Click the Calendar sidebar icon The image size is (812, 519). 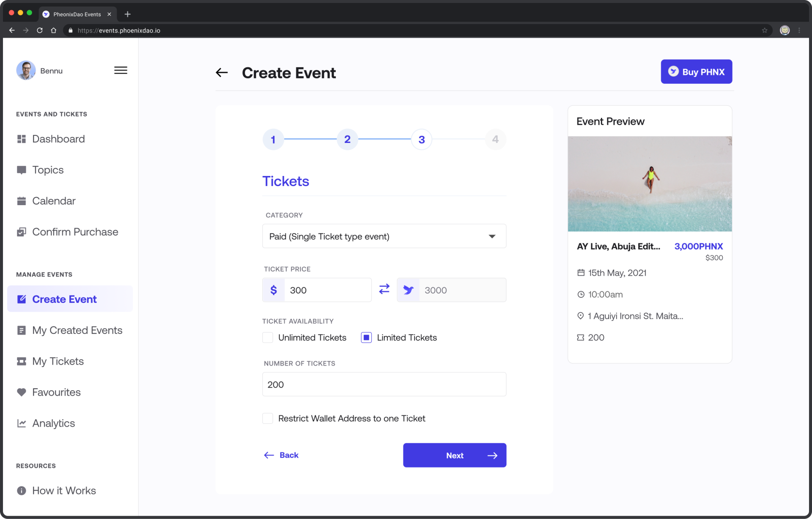click(x=22, y=200)
